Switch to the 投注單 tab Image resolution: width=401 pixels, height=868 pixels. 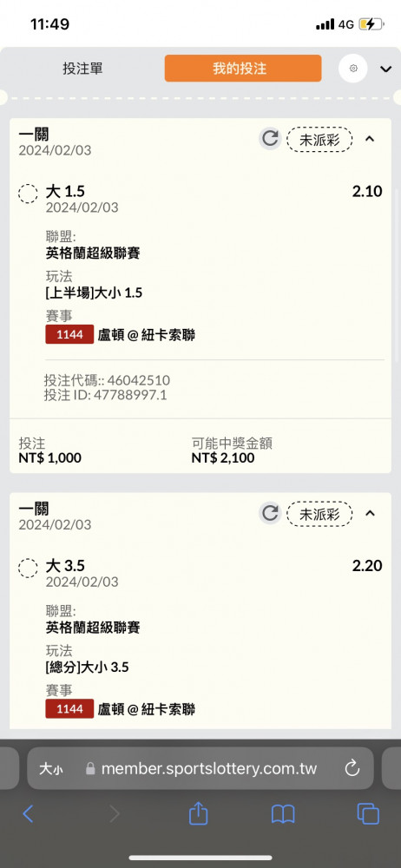82,69
